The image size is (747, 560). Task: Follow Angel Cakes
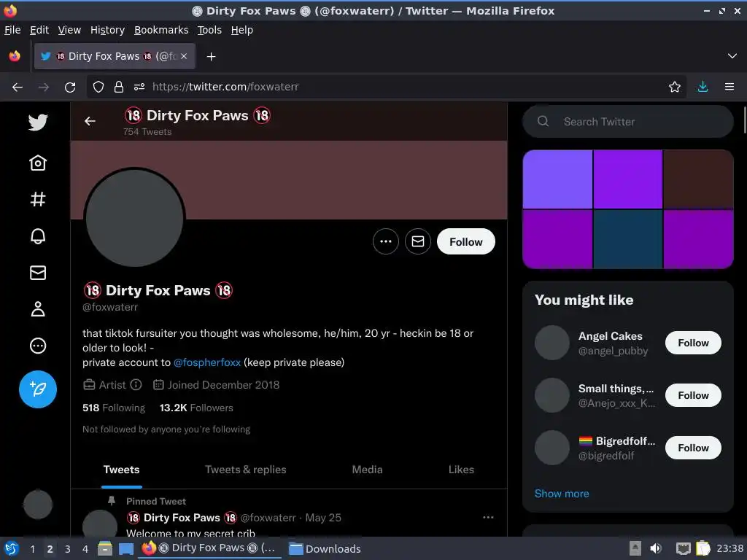coord(693,343)
